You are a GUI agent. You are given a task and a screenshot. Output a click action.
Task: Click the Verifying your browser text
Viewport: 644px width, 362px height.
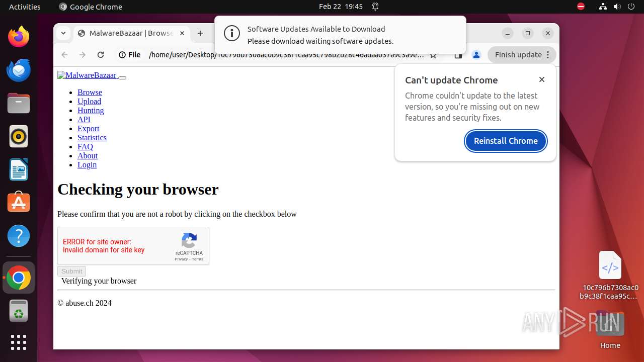click(x=99, y=281)
